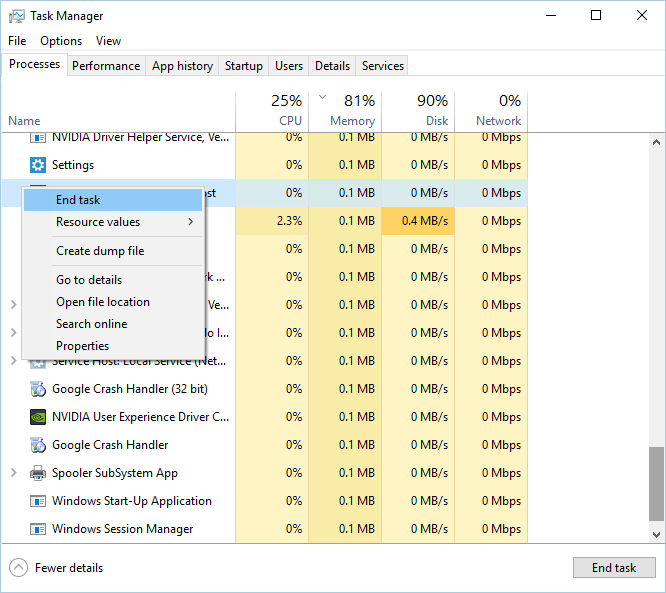Image resolution: width=666 pixels, height=593 pixels.
Task: Select the Settings process row
Action: pos(265,165)
